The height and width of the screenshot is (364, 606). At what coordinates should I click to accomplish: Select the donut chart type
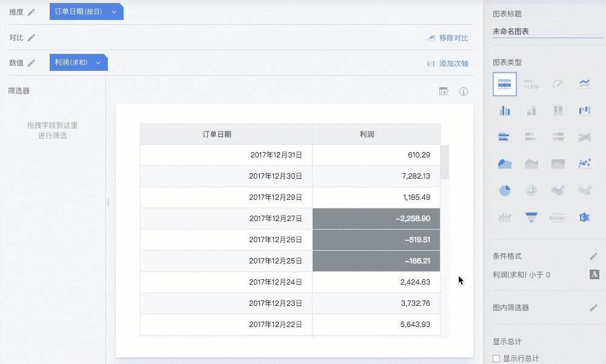[x=531, y=190]
